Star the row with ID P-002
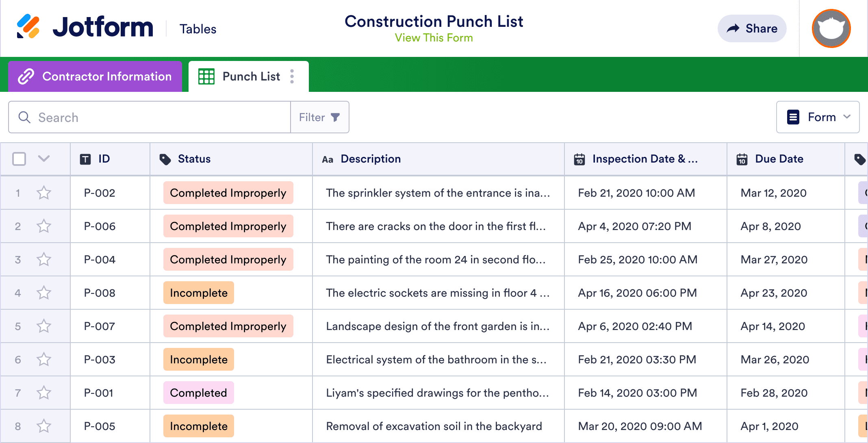Image resolution: width=868 pixels, height=443 pixels. tap(44, 193)
